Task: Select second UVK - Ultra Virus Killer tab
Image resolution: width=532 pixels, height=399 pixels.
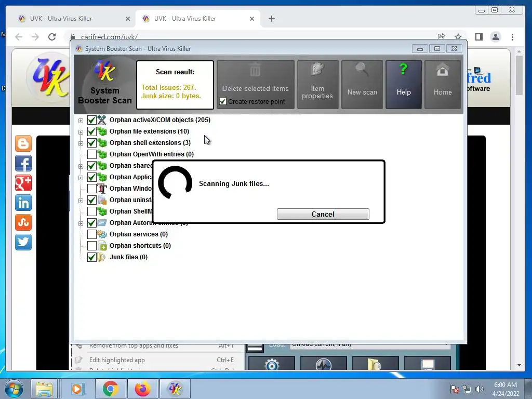Action: [x=198, y=19]
